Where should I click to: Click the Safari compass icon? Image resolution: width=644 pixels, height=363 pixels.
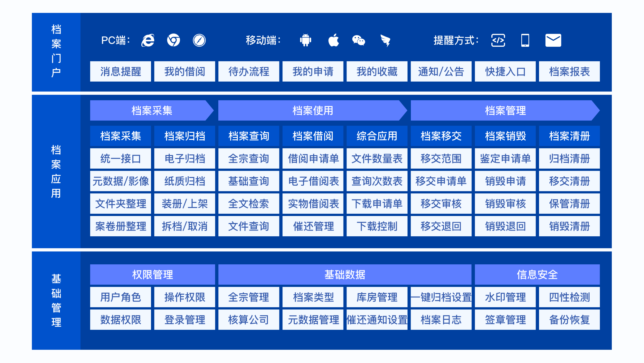[199, 40]
